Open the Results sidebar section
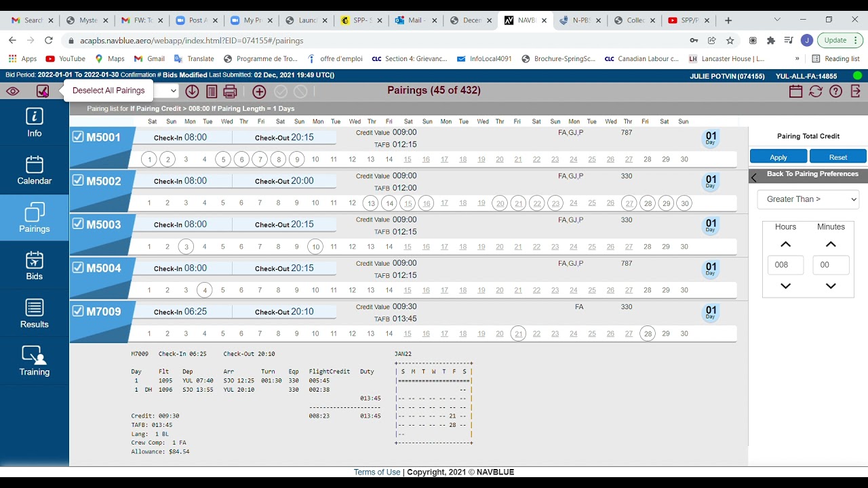Screen dimensions: 868x488 tap(35, 314)
